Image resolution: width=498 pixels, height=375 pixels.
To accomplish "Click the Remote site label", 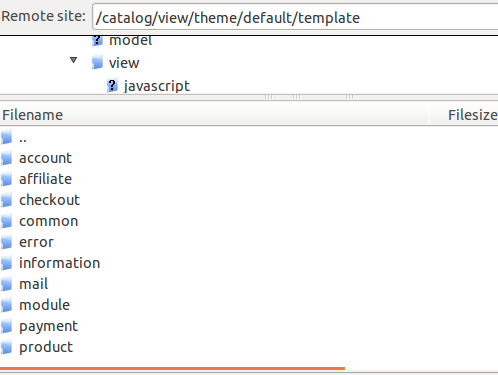I will (43, 16).
